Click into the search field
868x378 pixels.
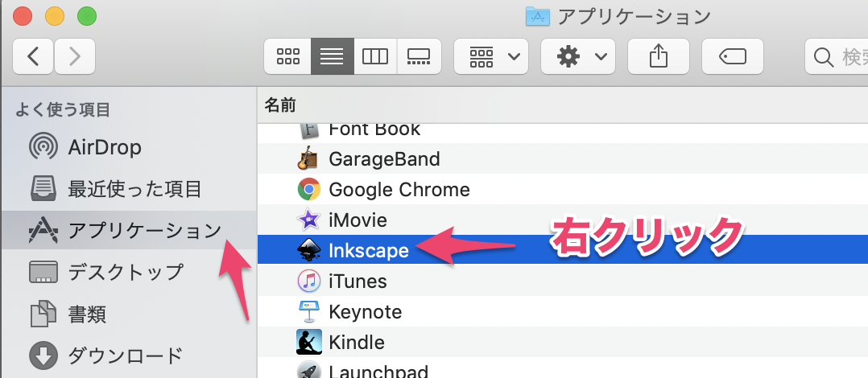click(837, 56)
